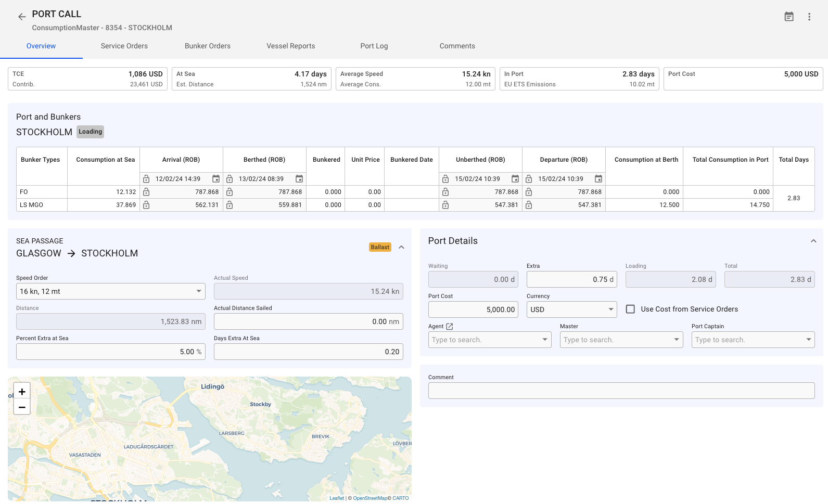Switch to the Vessel Reports tab
Screen dimensions: 828x504
point(290,46)
